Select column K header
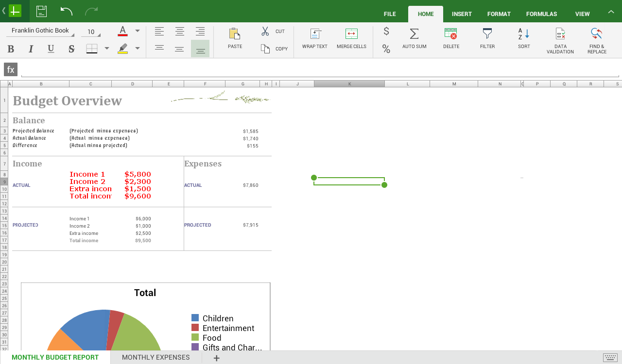This screenshot has width=622, height=364. point(349,84)
